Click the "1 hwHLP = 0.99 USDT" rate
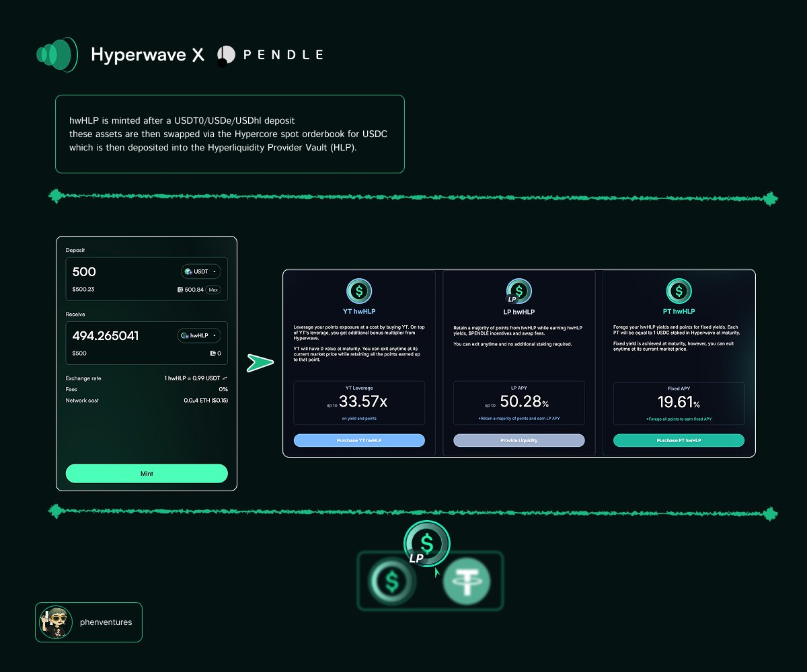 [x=192, y=378]
